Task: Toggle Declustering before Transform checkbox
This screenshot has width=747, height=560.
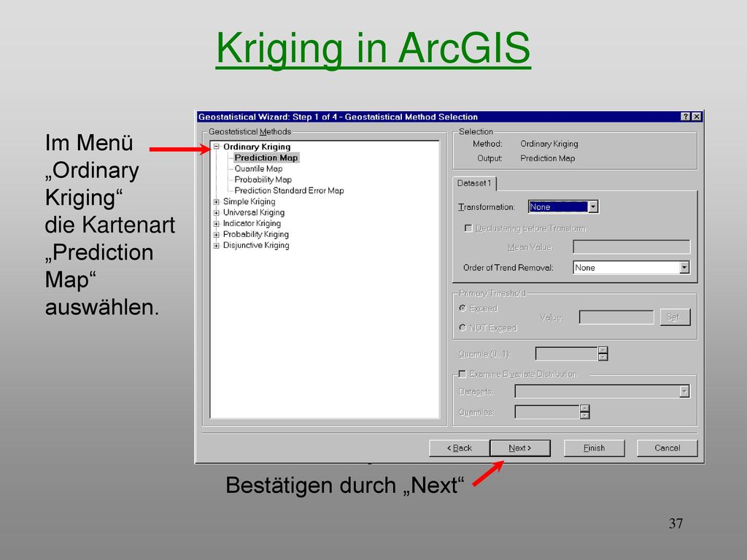Action: tap(468, 228)
